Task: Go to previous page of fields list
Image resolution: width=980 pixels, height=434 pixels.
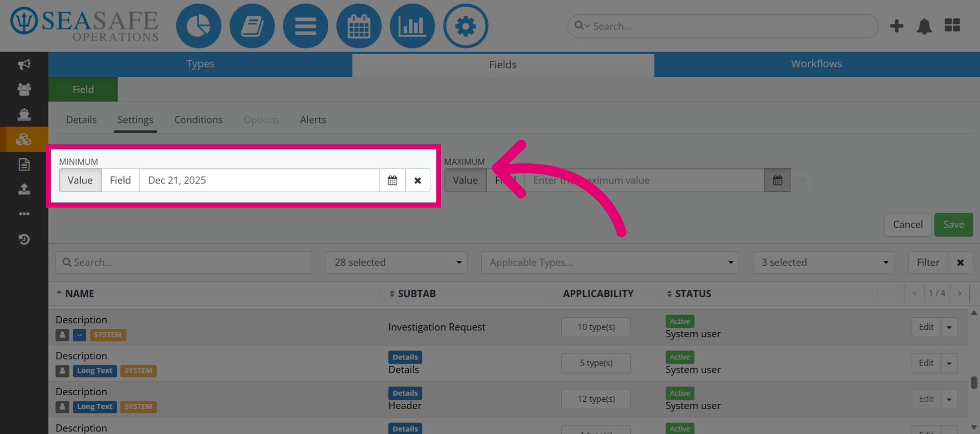Action: coord(914,293)
